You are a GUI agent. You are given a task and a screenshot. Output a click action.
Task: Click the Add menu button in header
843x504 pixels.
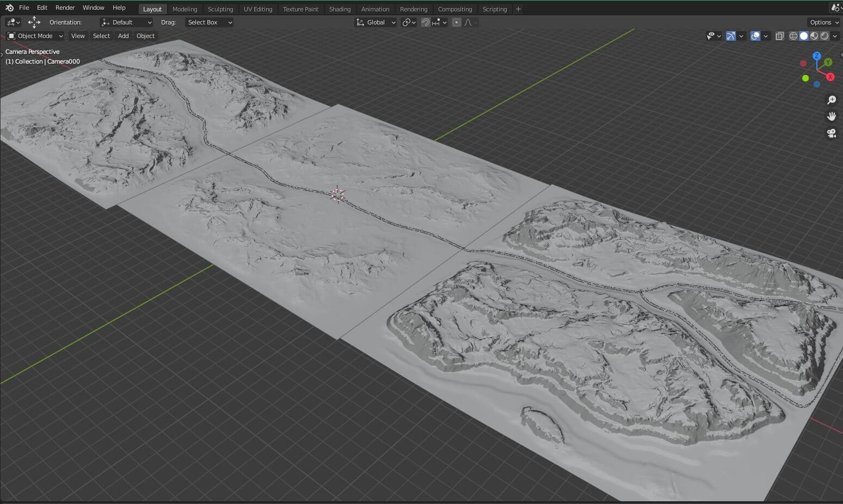(124, 36)
